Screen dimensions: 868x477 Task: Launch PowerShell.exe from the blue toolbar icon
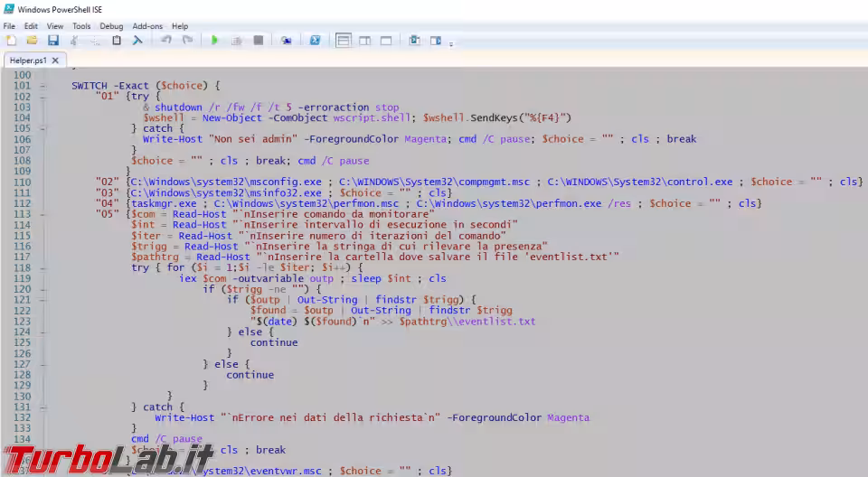pyautogui.click(x=315, y=41)
